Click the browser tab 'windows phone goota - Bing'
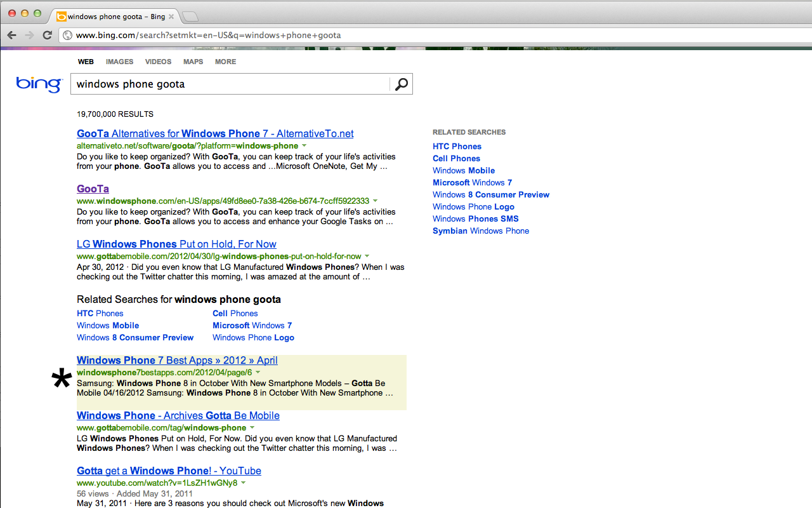This screenshot has height=508, width=812. click(114, 17)
